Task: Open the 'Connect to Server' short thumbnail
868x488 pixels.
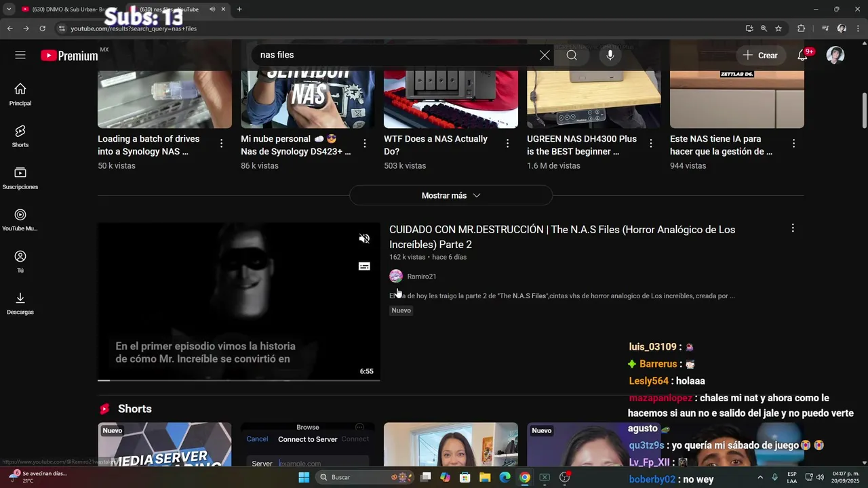Action: (x=308, y=445)
